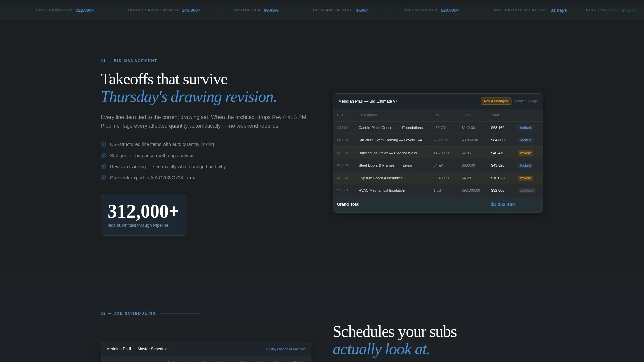
Task: Select the CSI column header
Action: (340, 115)
